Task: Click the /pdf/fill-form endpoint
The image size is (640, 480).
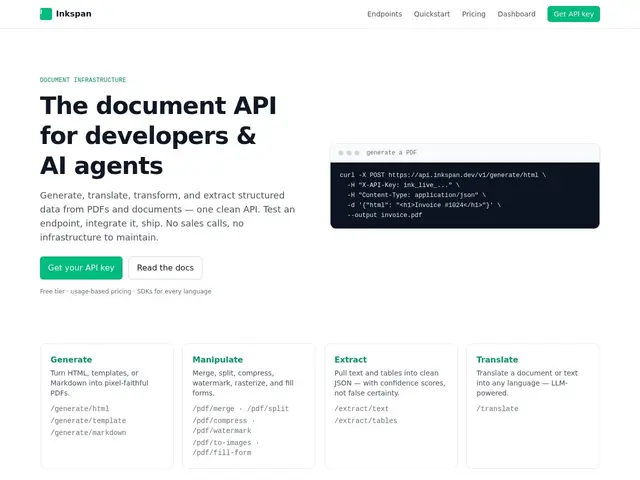Action: point(222,452)
